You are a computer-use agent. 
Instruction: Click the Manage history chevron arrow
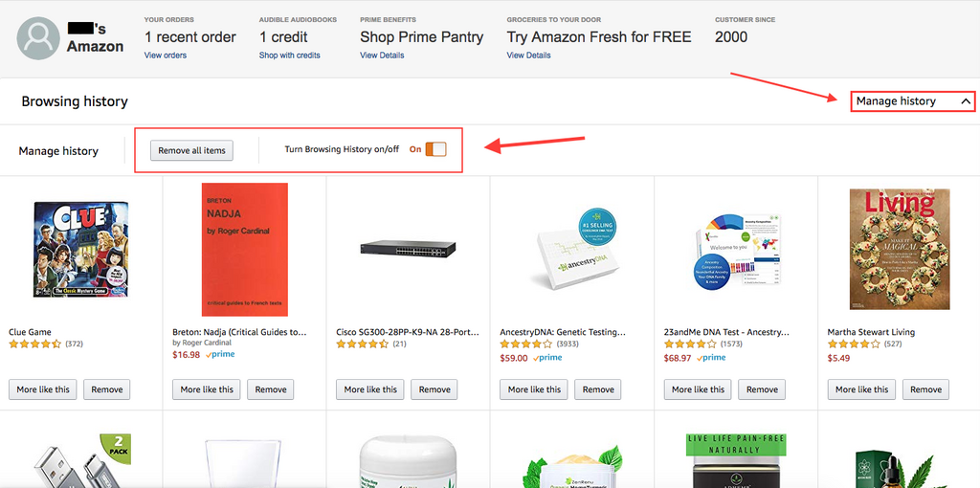click(x=966, y=101)
